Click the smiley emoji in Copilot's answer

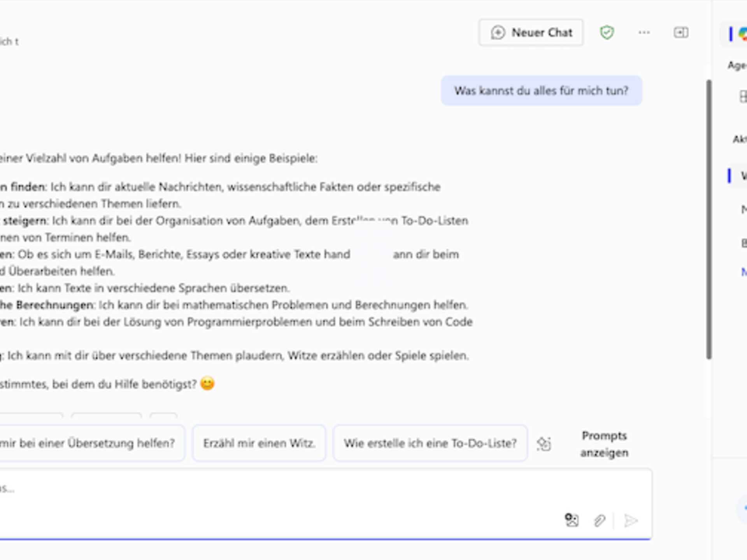tap(207, 383)
